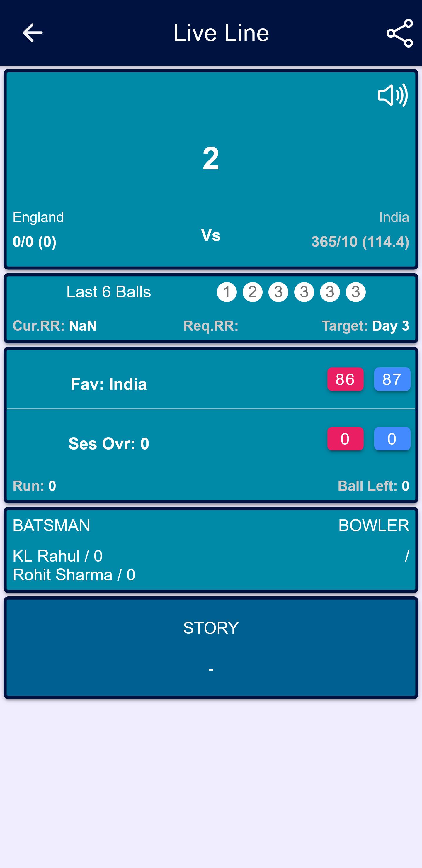
Task: Tap the Rohit Sharma batsman entry
Action: pos(74,575)
